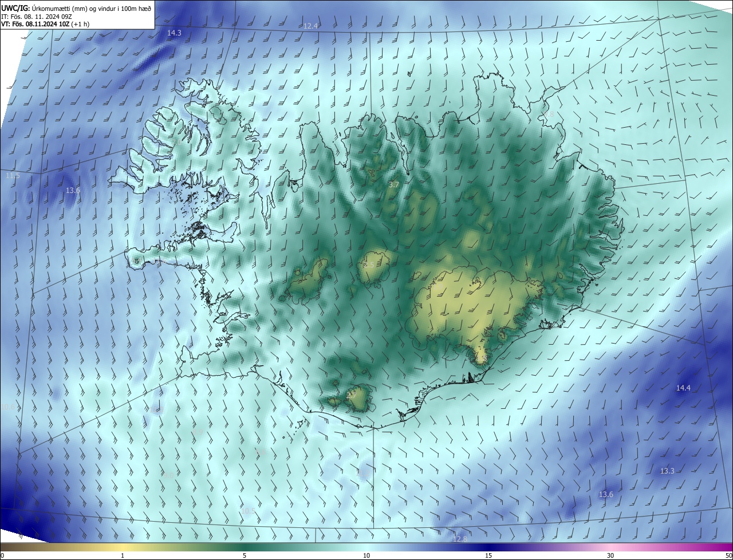
Task: Click the 30 tick label on the color scale
Action: coord(610,556)
